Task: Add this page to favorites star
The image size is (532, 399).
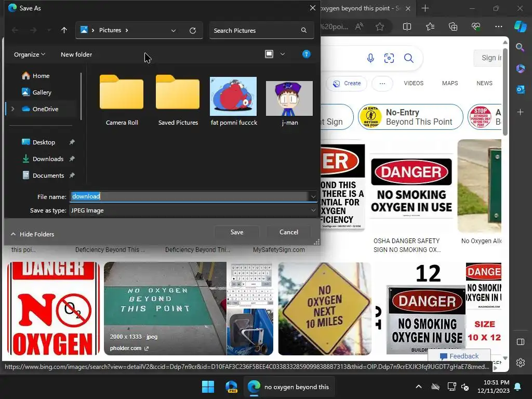Action: (x=380, y=26)
